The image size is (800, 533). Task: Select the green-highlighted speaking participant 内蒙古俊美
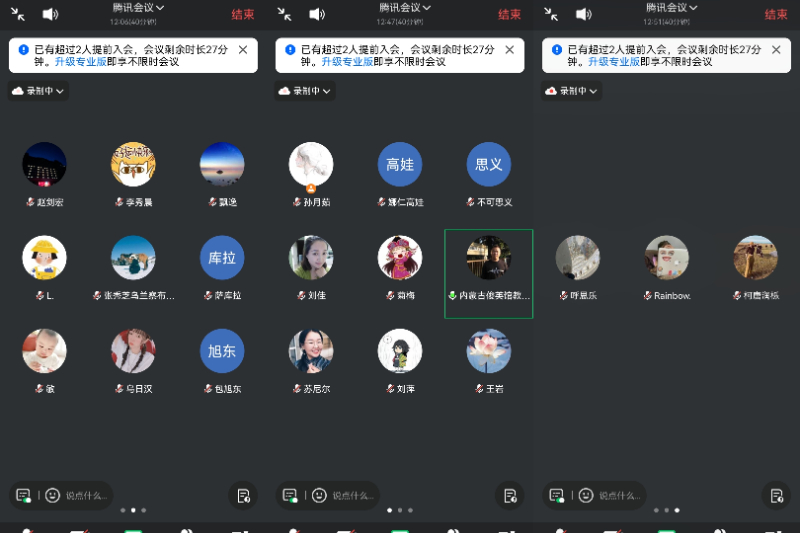tap(489, 274)
